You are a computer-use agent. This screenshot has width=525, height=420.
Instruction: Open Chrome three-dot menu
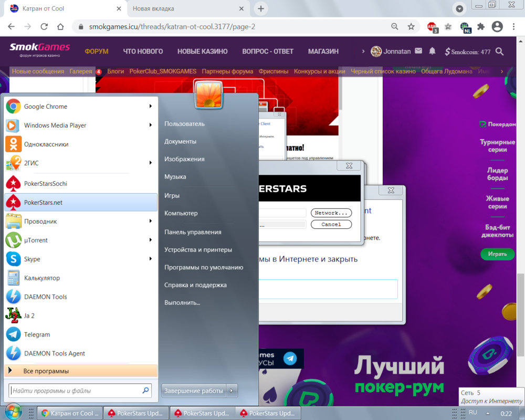coord(513,26)
